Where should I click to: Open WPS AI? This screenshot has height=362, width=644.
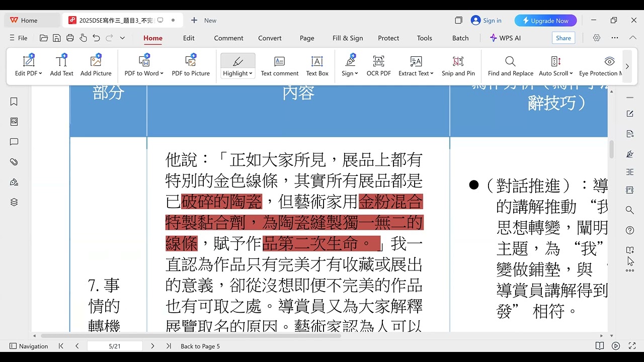505,38
